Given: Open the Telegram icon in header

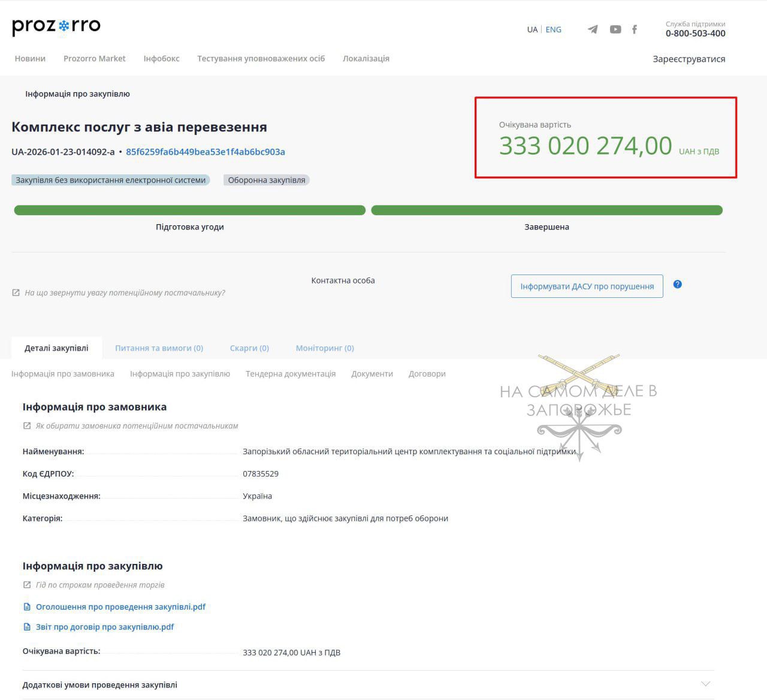Looking at the screenshot, I should point(593,29).
